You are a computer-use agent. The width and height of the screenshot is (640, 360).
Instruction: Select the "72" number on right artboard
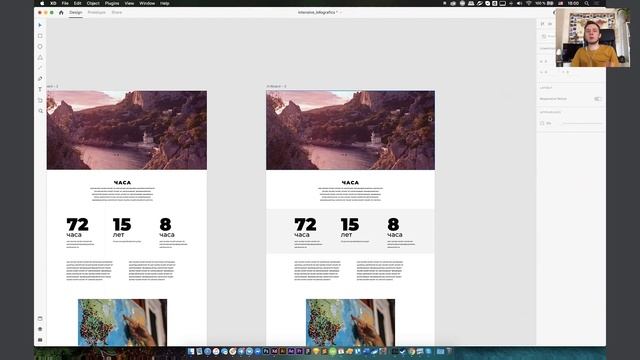[x=305, y=224]
